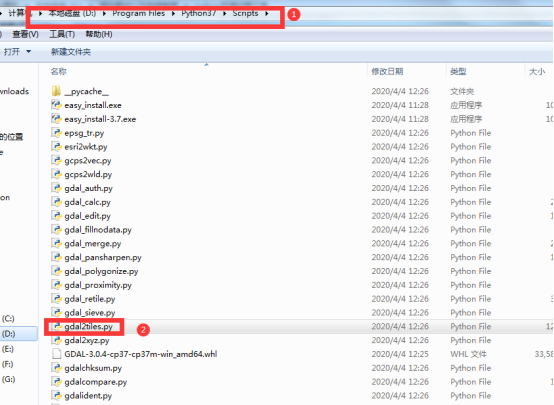Viewport: 554px width, 405px height.
Task: Go to Python37 in the address bar
Action: 199,13
